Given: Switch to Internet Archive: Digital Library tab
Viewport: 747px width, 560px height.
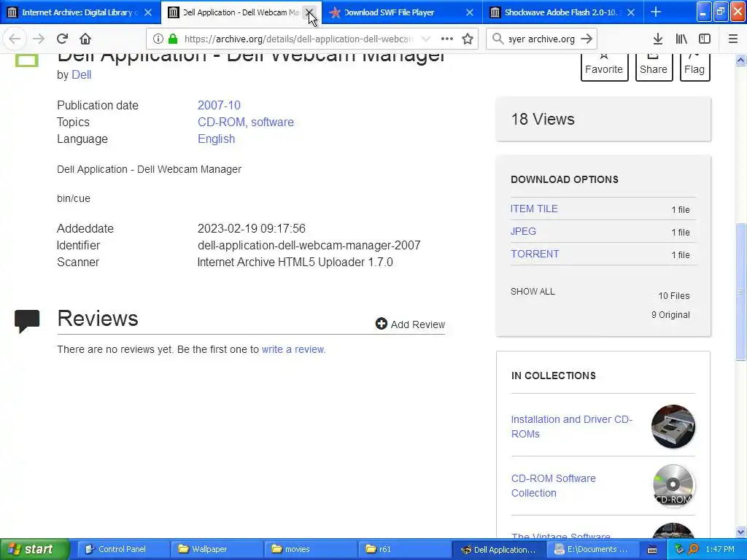Looking at the screenshot, I should [80, 12].
